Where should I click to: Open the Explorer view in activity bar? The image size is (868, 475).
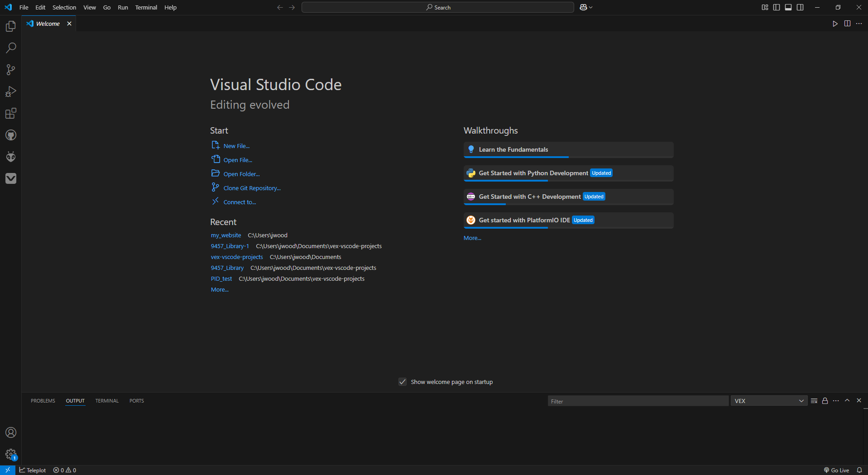[11, 26]
